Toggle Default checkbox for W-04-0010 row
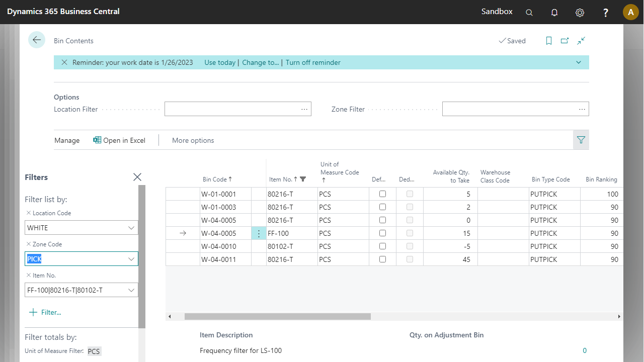Viewport: 644px width, 362px height. point(382,246)
